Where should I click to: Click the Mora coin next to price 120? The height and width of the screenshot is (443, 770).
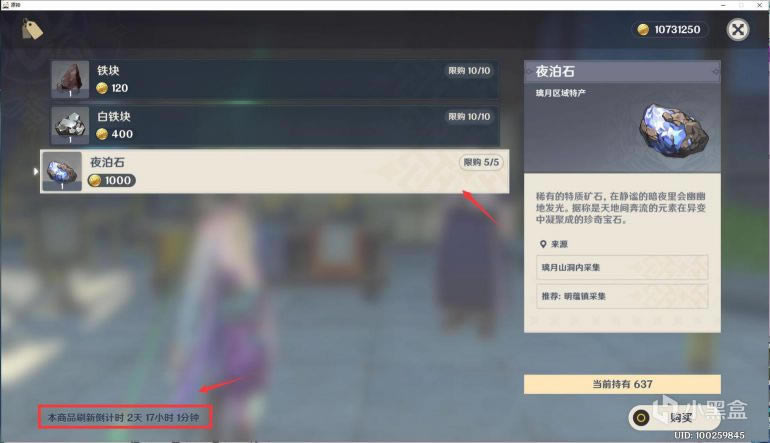(x=102, y=88)
